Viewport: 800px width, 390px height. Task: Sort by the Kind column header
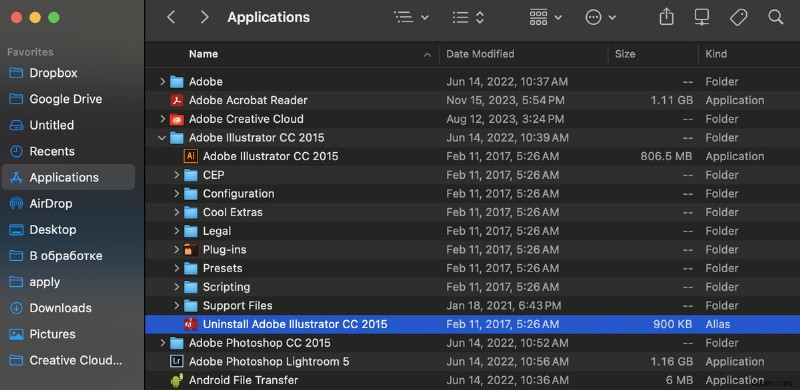[716, 54]
